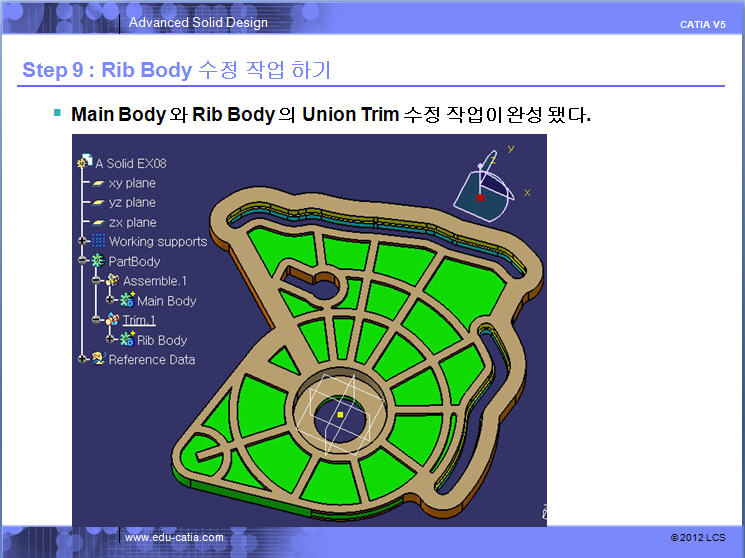745x558 pixels.
Task: Click the 3D compass red origin point
Action: (480, 198)
